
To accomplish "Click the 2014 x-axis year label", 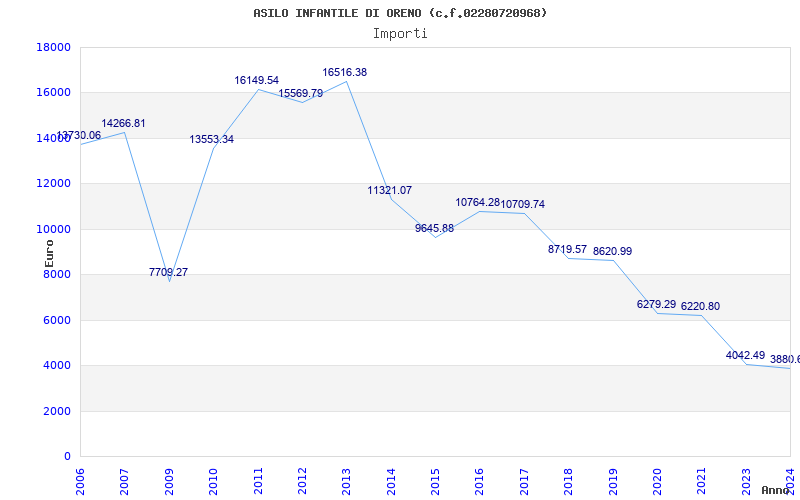I will point(391,481).
